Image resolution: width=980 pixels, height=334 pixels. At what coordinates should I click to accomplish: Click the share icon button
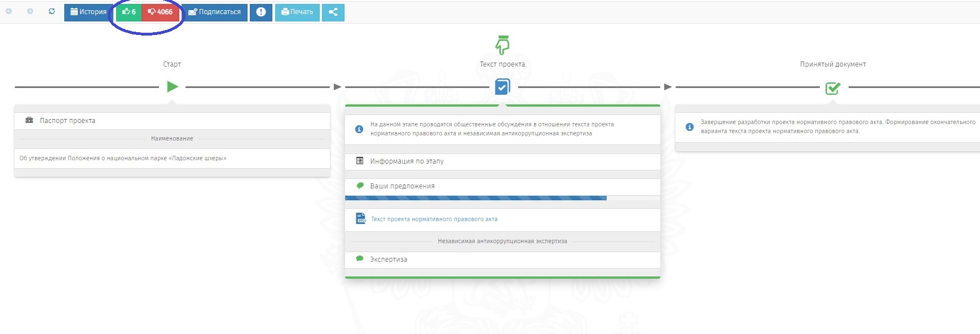tap(333, 12)
